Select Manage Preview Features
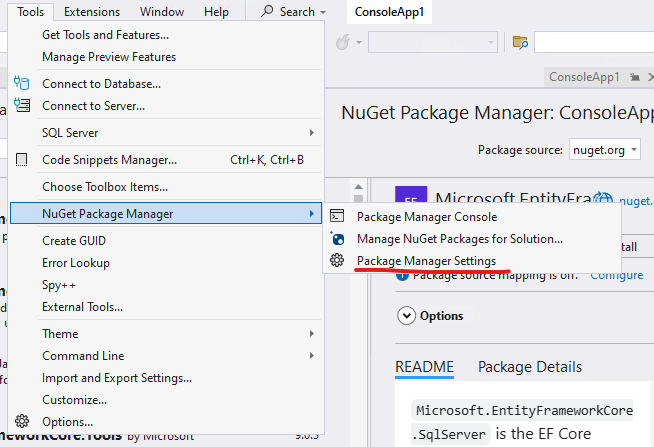 tap(109, 57)
